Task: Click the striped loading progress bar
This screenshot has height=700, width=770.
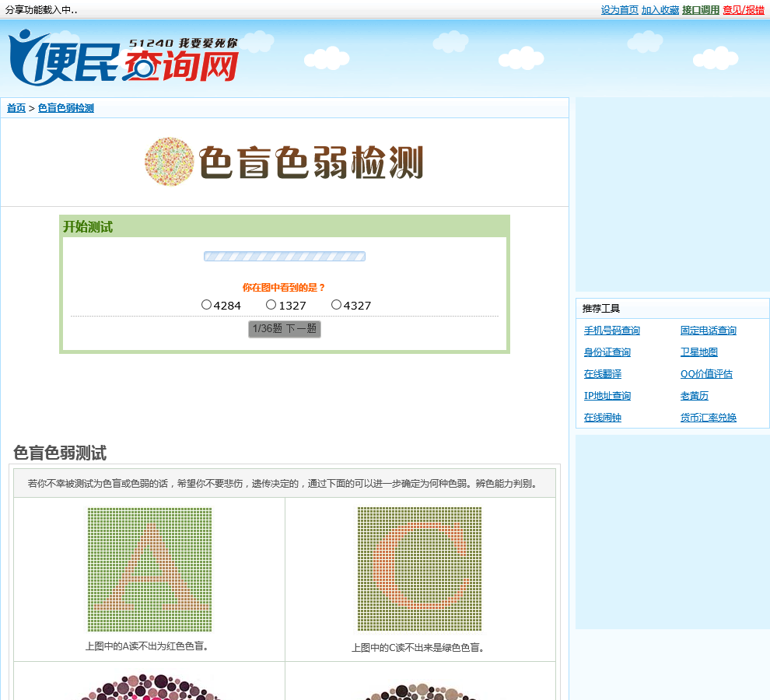Action: click(x=285, y=257)
